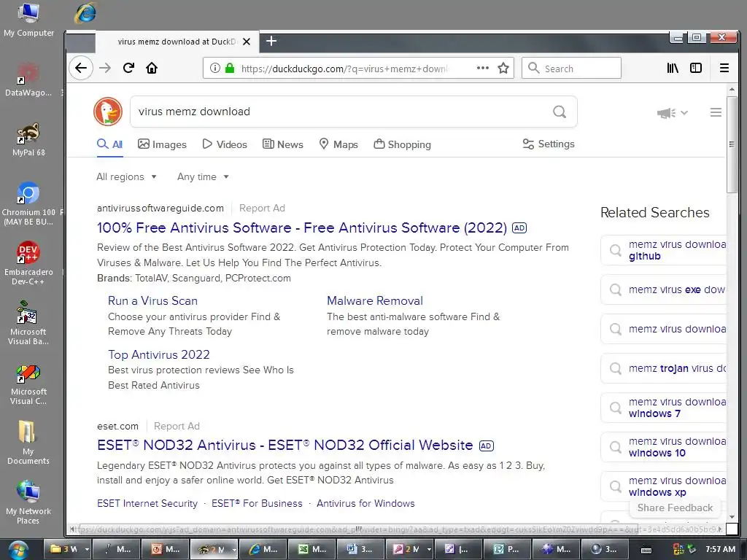The height and width of the screenshot is (560, 747).
Task: Expand the megaphone dropdown chevron
Action: point(684,113)
